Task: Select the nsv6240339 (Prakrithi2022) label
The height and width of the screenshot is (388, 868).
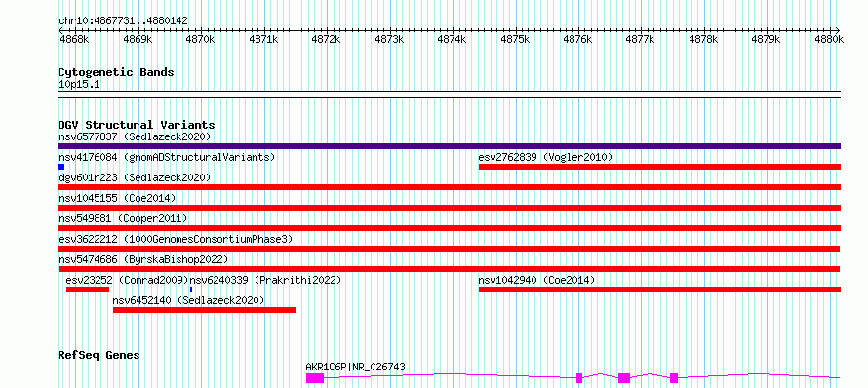Action: pos(265,280)
